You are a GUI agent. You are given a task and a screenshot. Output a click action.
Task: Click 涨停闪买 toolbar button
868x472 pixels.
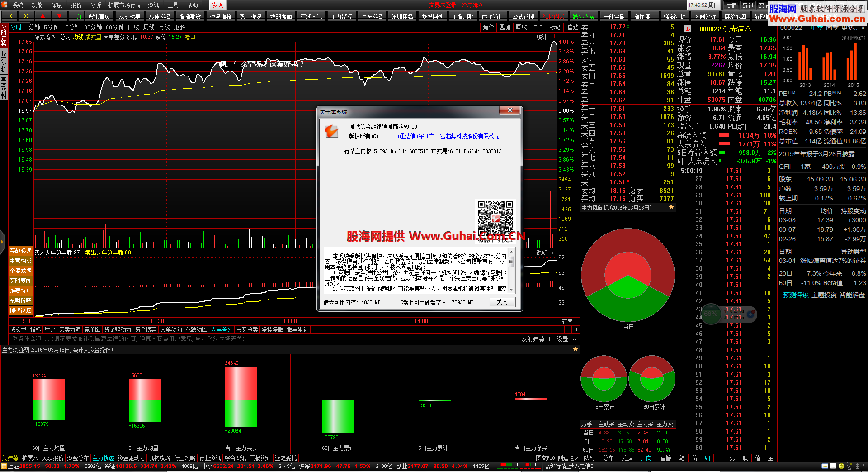point(553,16)
